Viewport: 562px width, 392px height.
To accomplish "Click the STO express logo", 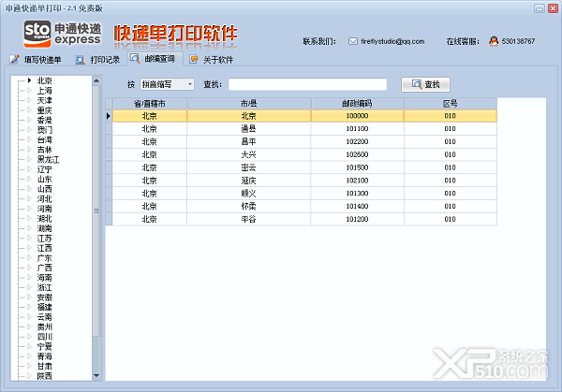I will click(63, 34).
